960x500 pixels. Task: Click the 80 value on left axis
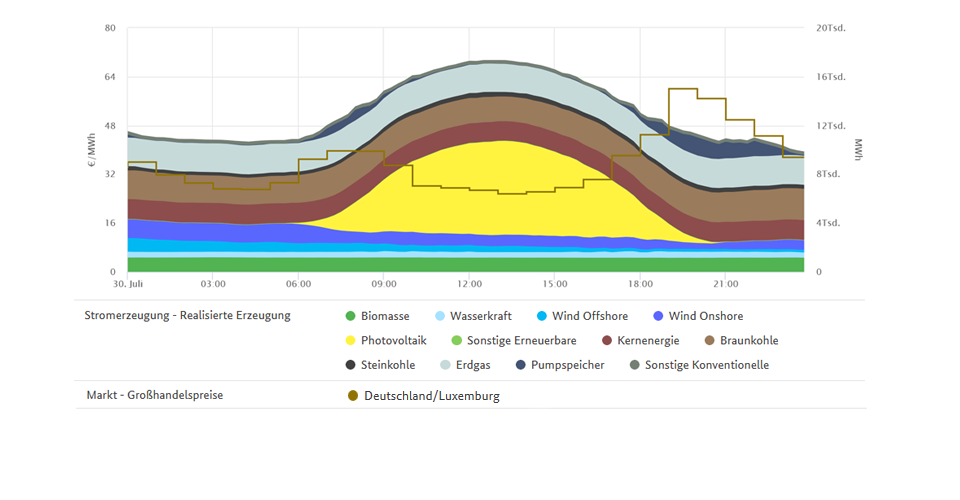point(110,28)
